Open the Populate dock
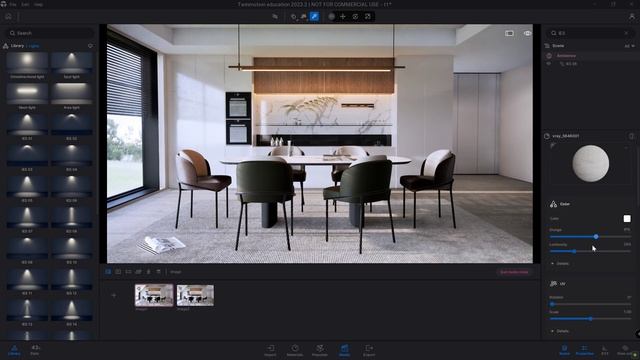 [320, 350]
